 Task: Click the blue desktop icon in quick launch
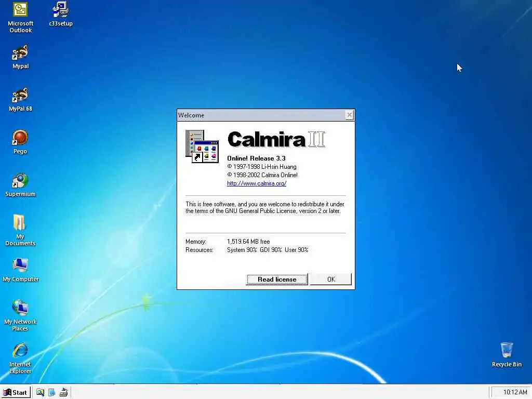51,393
